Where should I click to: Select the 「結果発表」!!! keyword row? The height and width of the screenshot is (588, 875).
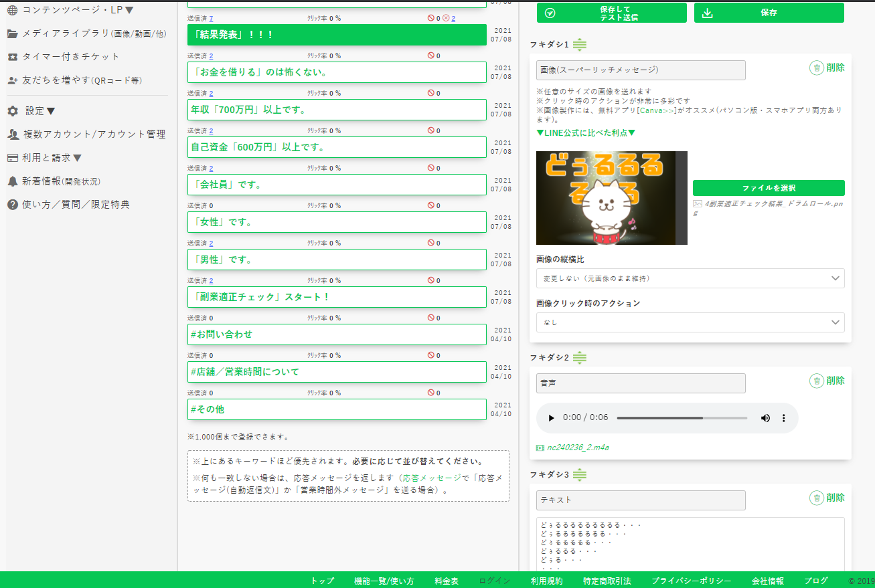(337, 35)
